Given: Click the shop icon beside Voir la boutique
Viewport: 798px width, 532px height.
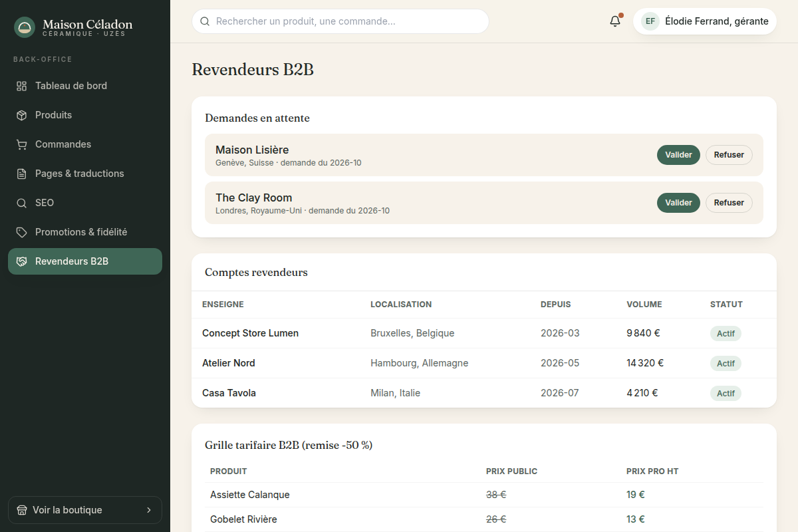Looking at the screenshot, I should tap(22, 510).
